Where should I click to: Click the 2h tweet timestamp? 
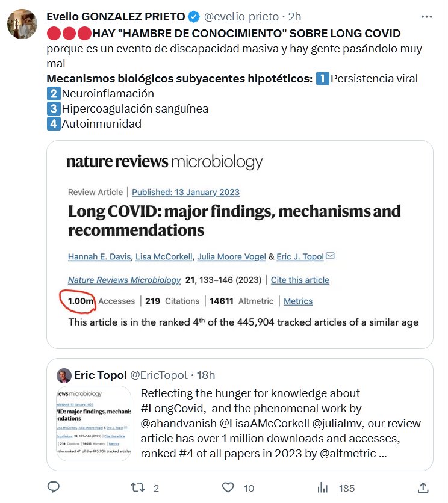293,17
